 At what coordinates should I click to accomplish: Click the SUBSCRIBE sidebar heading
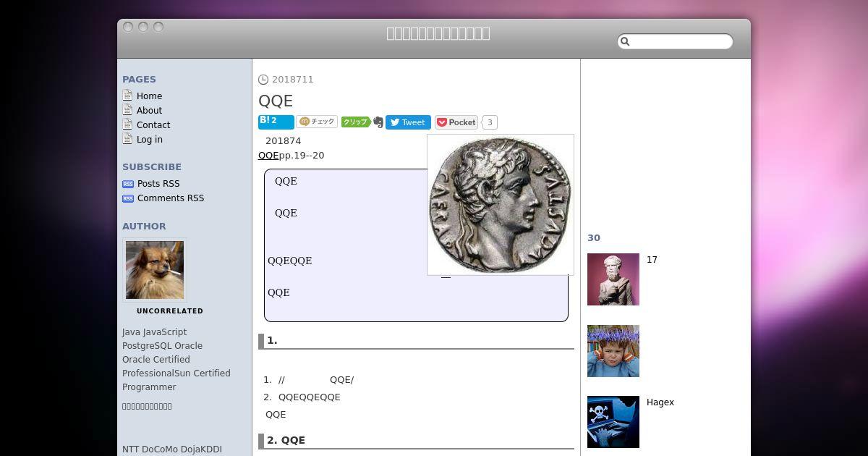152,166
